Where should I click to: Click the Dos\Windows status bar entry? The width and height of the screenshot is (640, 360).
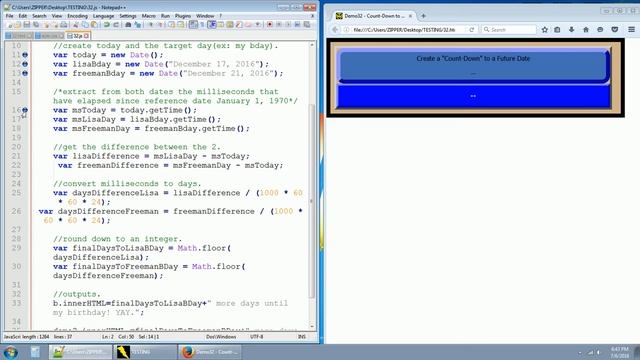221,337
